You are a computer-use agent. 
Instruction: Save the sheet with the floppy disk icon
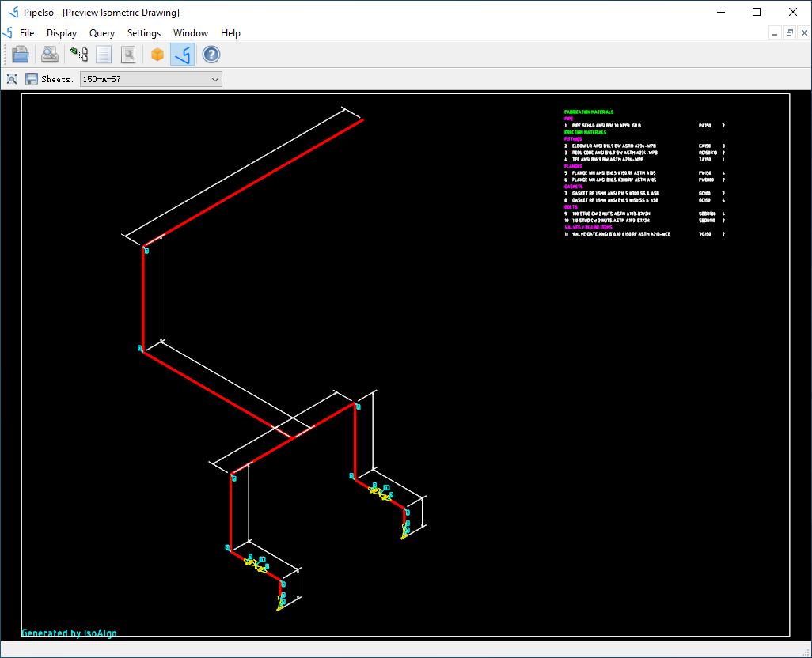pos(31,79)
